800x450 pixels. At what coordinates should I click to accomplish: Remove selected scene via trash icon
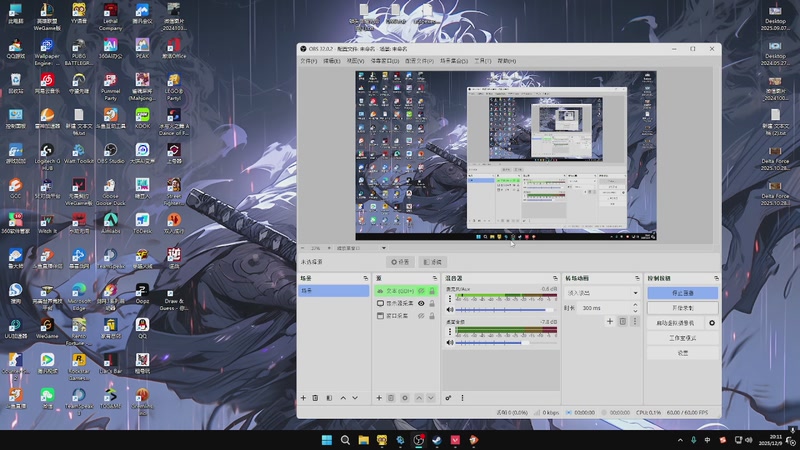[315, 398]
